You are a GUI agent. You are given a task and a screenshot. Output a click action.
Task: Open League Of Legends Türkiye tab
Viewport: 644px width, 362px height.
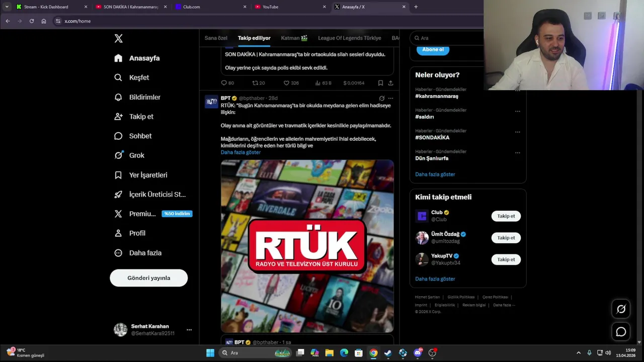[350, 38]
